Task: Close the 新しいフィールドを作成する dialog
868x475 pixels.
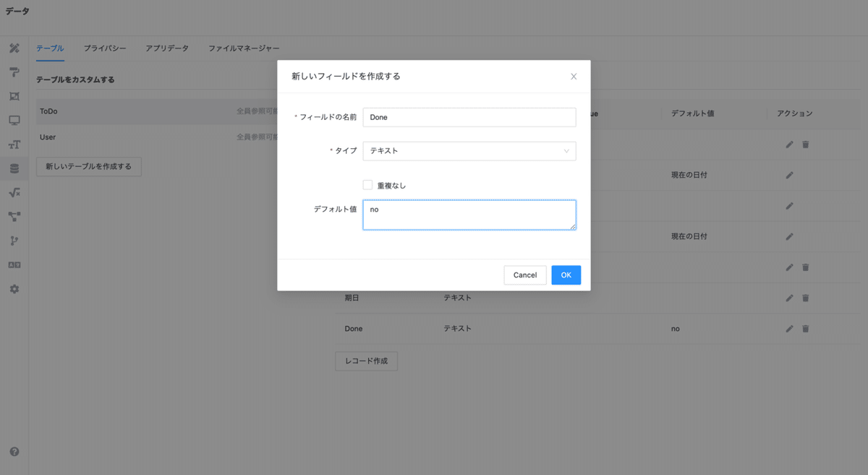Action: tap(574, 77)
